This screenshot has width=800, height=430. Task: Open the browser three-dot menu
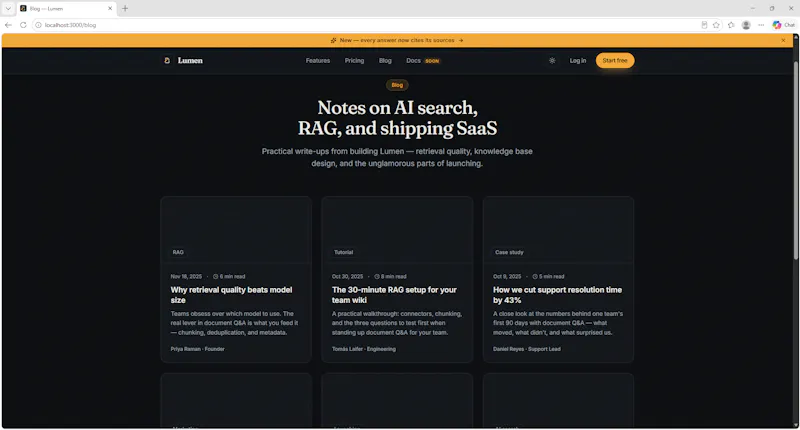pos(761,25)
